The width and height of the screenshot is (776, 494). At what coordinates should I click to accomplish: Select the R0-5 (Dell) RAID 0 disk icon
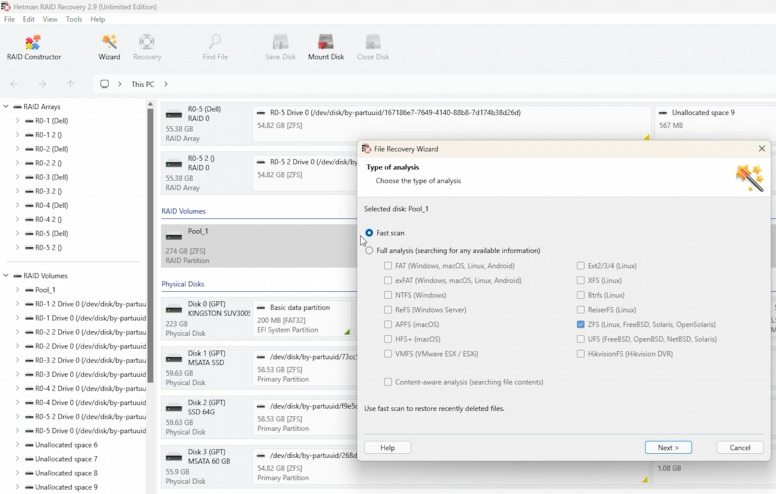click(x=174, y=115)
